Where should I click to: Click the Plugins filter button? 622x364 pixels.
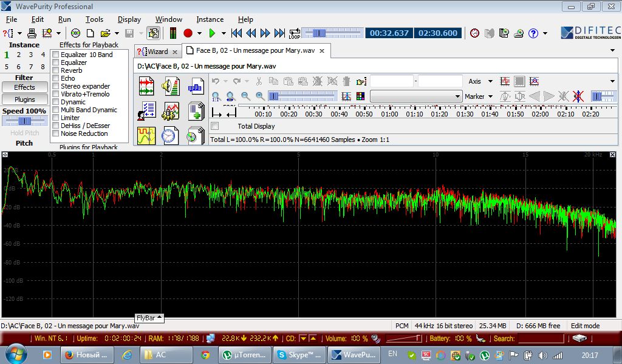25,99
